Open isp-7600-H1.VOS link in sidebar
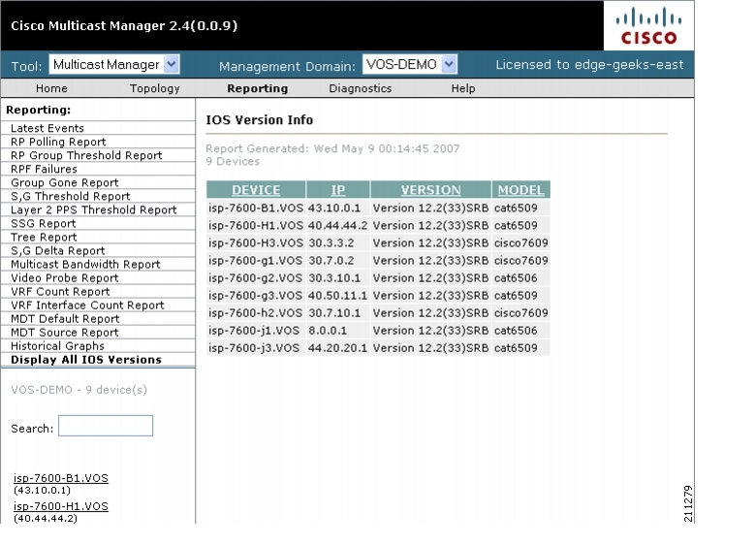The width and height of the screenshot is (756, 546). tap(61, 506)
